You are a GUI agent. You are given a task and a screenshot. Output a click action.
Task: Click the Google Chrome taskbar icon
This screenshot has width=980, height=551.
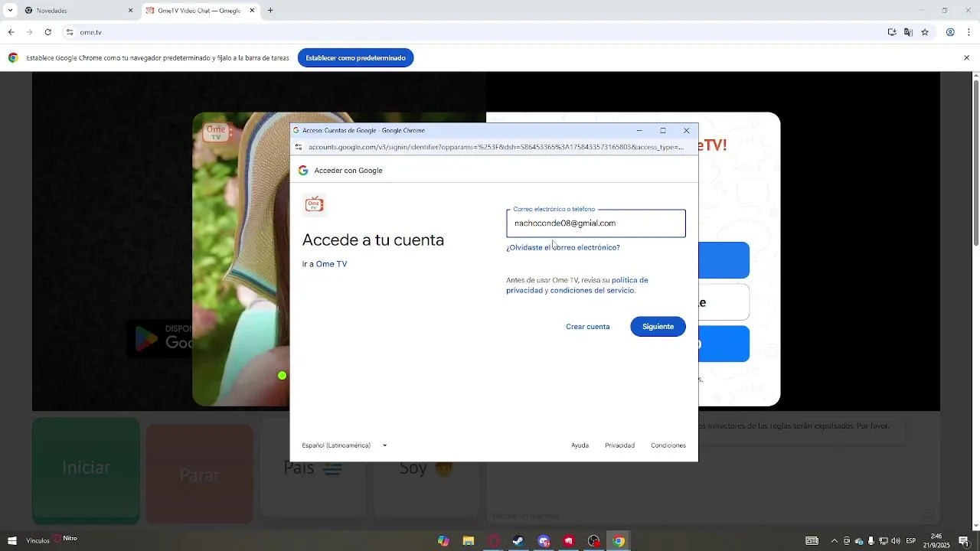[x=619, y=541]
